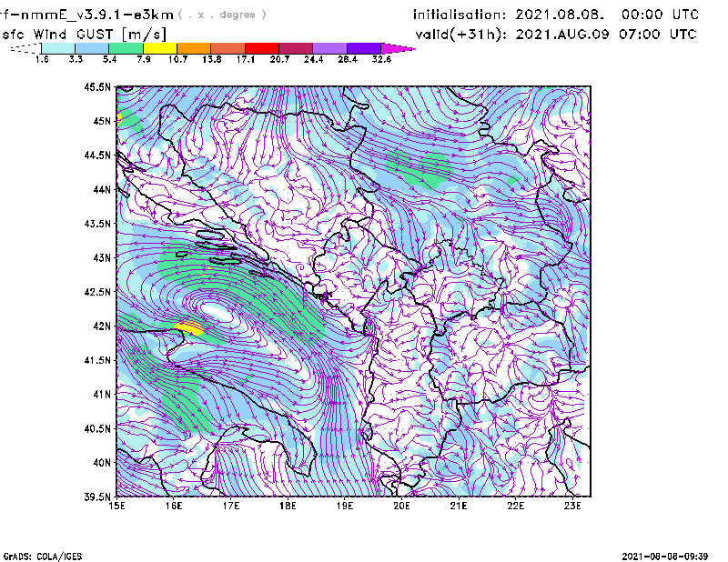This screenshot has height=562, width=728.
Task: Click the 21E longitude label
Action: (459, 506)
